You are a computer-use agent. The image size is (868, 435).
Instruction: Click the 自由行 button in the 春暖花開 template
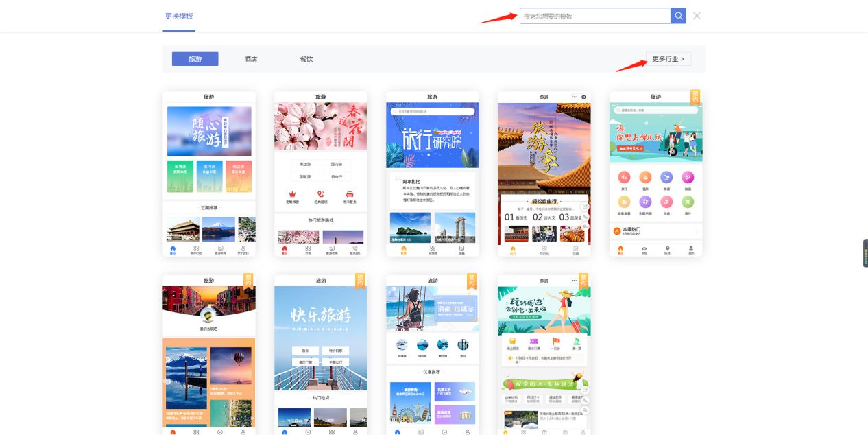[336, 176]
